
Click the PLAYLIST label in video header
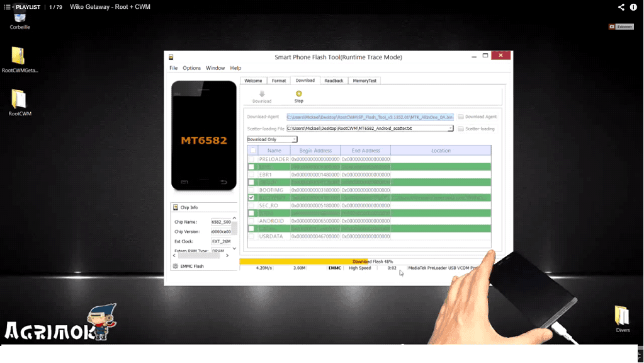(x=28, y=7)
